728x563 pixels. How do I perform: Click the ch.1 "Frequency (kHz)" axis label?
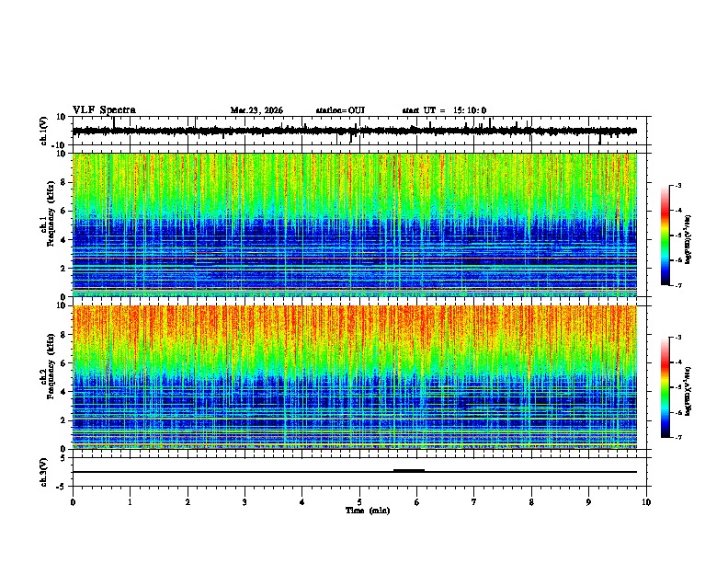click(51, 213)
